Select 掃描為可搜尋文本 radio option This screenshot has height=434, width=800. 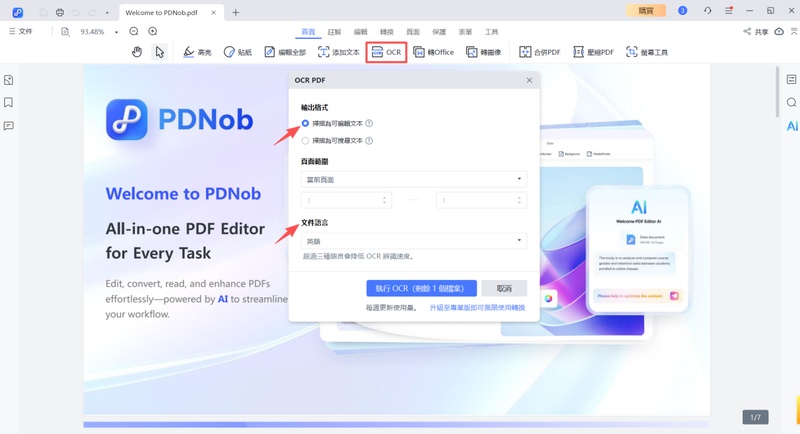[x=306, y=141]
